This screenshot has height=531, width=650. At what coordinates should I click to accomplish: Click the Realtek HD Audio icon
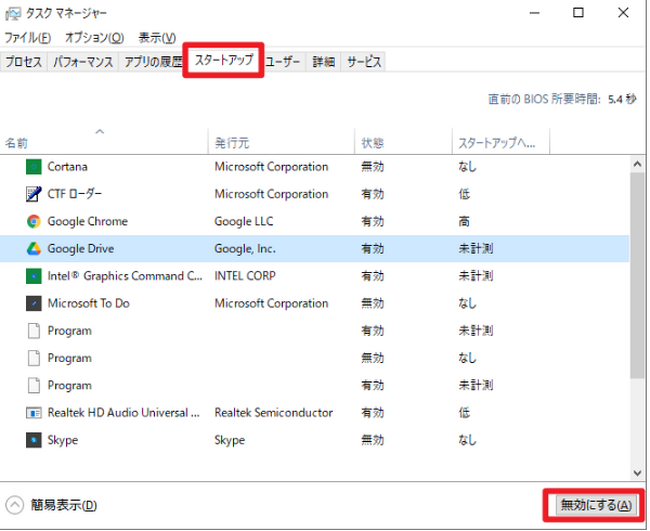point(34,413)
